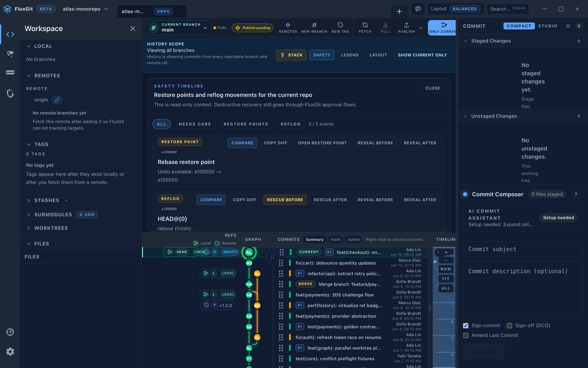The width and height of the screenshot is (588, 368).
Task: Click the FluxGit logo icon
Action: coord(7,9)
